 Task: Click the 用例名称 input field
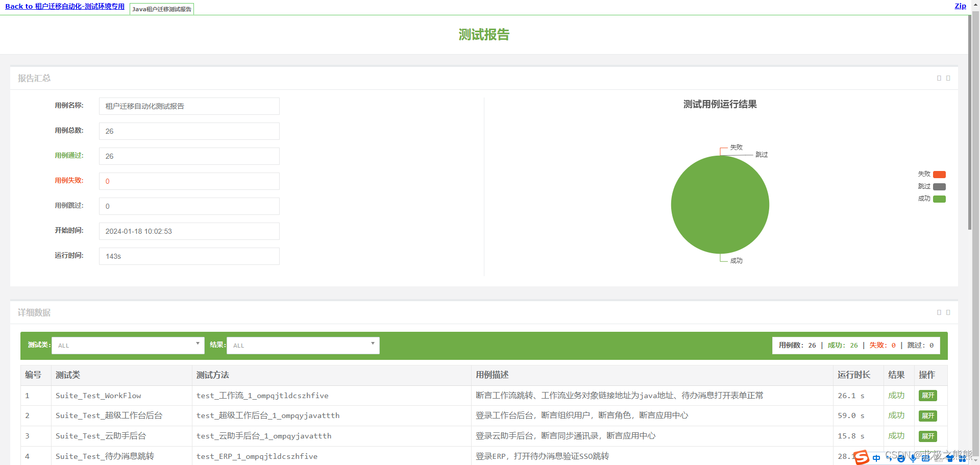(189, 106)
